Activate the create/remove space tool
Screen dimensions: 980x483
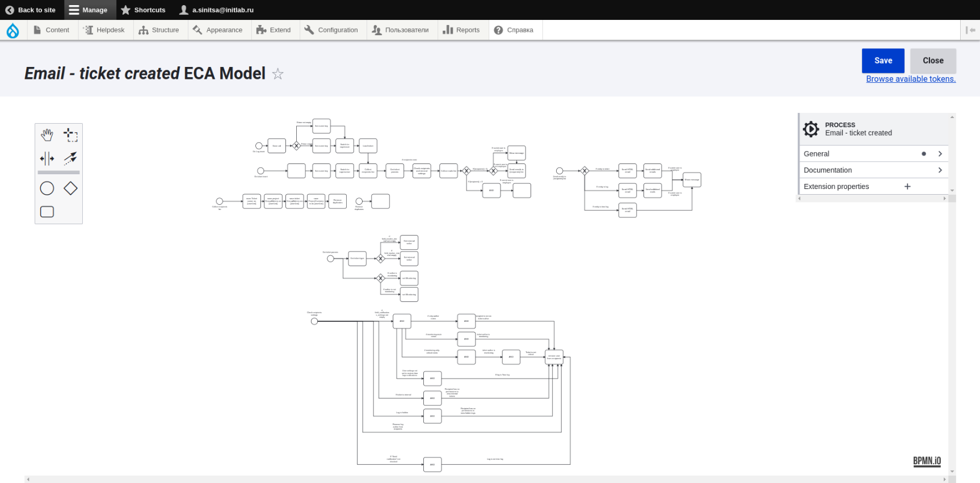[x=47, y=158]
